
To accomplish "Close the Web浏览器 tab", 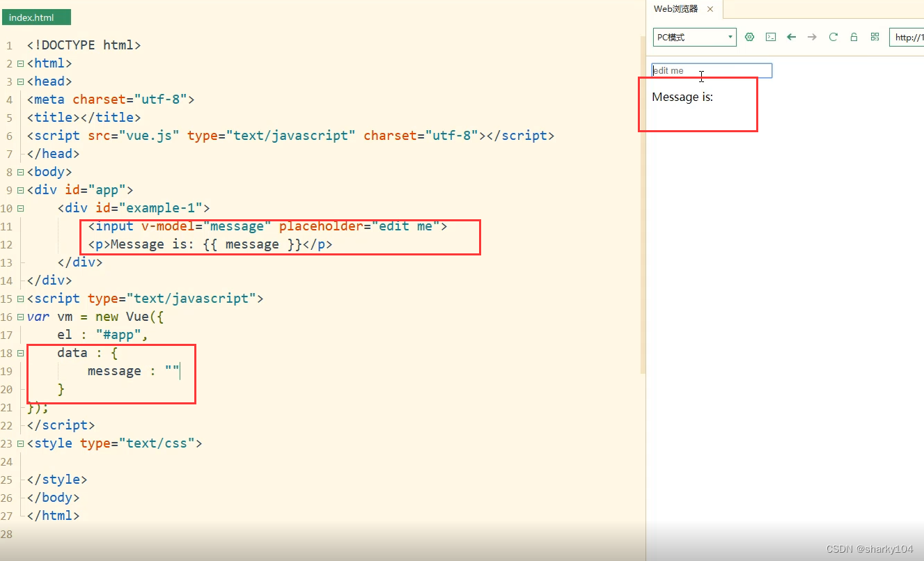I will [x=710, y=9].
